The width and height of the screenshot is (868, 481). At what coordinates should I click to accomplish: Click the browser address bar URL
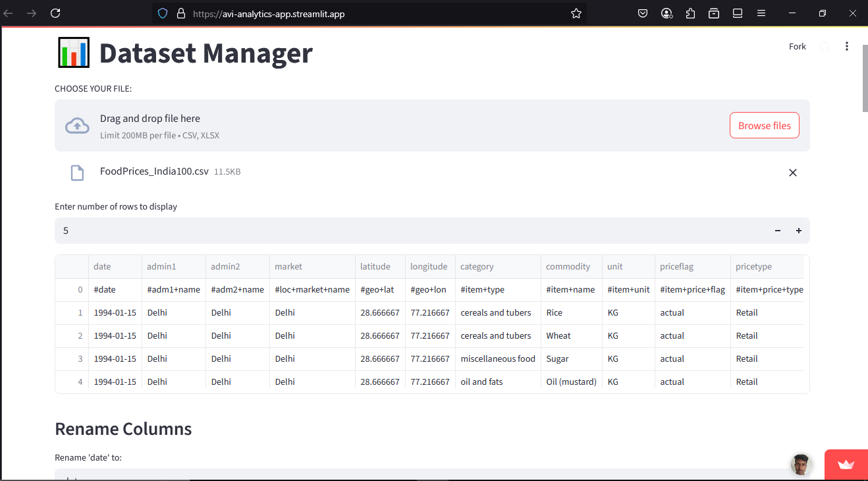pos(269,13)
